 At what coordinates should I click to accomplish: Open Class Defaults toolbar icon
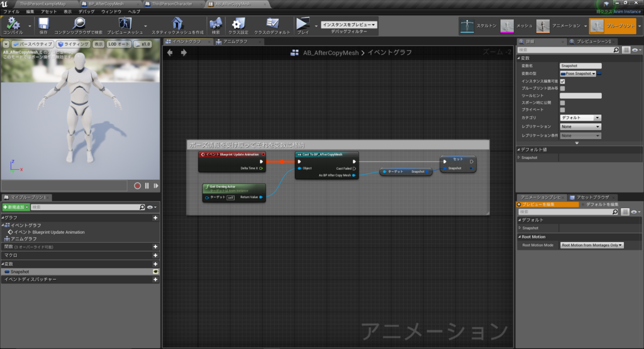click(x=272, y=24)
